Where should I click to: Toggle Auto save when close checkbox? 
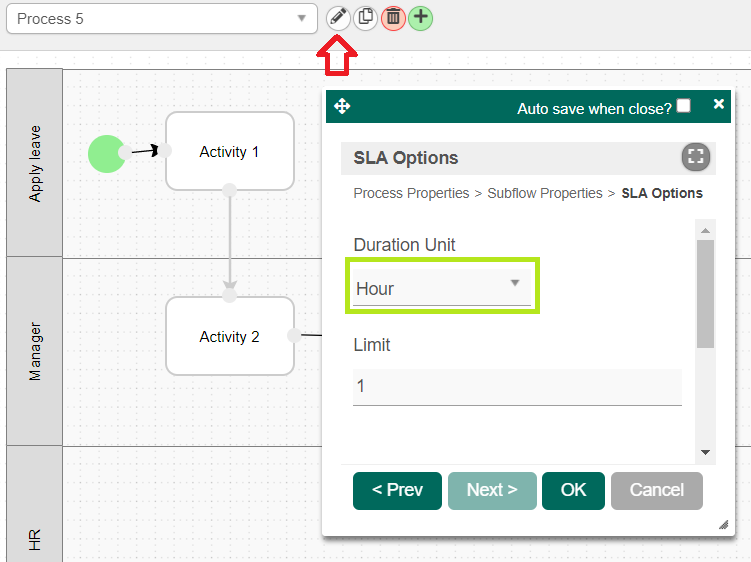tap(683, 105)
